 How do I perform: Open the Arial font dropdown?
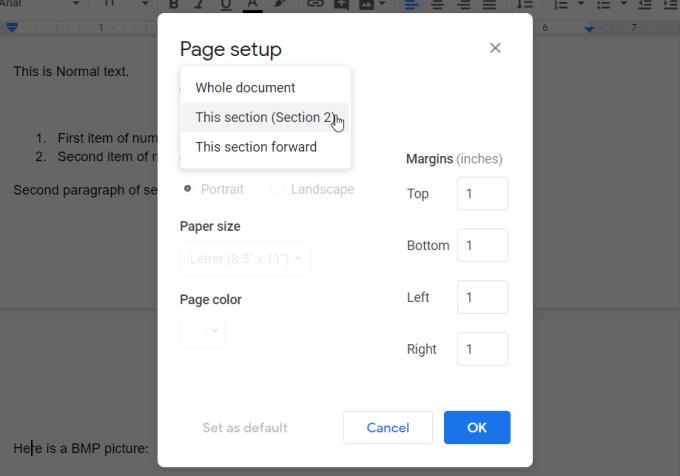tap(40, 5)
